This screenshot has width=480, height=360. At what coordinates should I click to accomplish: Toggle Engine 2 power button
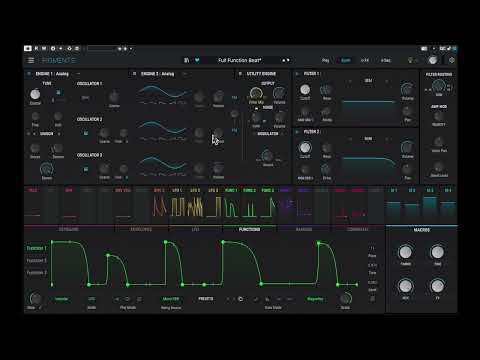coord(134,74)
